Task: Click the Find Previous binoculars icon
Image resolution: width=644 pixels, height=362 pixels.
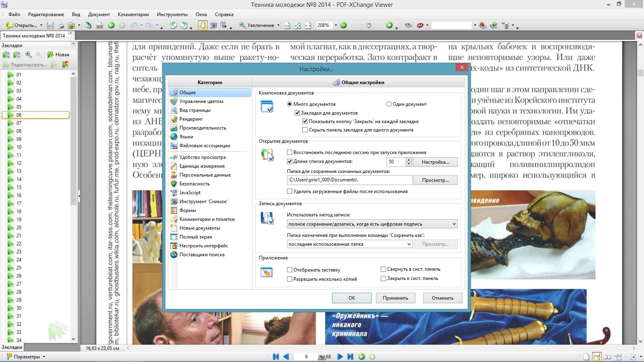Action: (483, 25)
